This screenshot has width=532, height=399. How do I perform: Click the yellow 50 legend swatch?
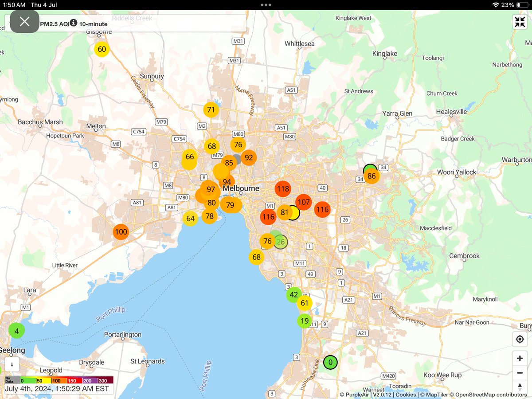click(43, 380)
